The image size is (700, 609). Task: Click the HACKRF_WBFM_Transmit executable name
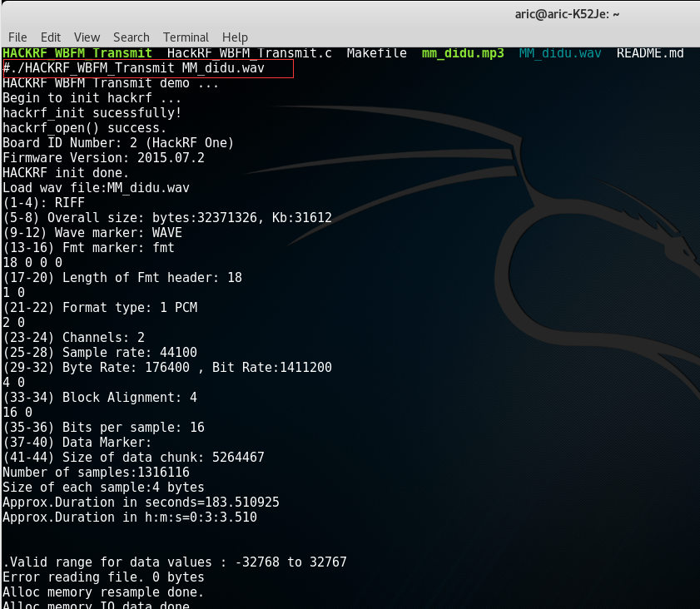(77, 53)
